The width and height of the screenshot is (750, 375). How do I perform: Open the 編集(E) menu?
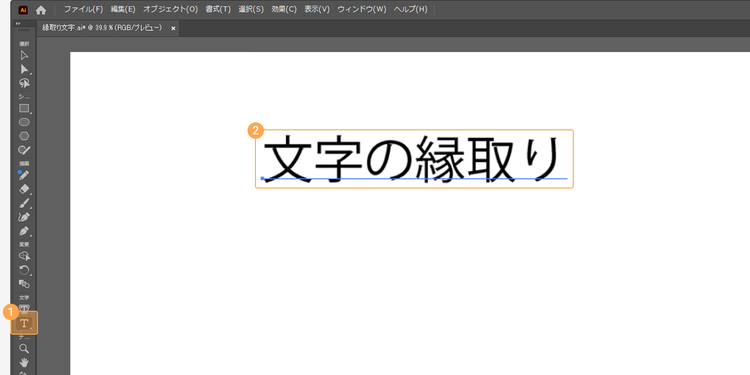pos(123,10)
